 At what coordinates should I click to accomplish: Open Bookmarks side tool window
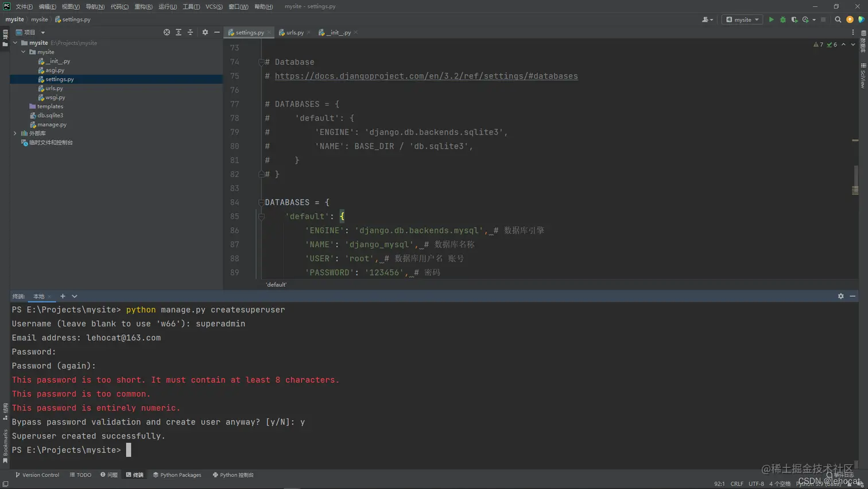tap(5, 446)
